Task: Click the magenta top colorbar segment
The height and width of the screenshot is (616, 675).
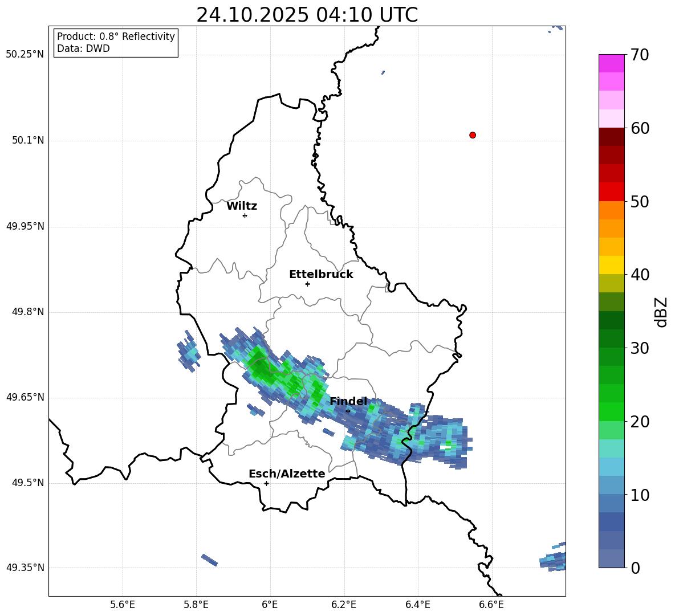Action: tap(611, 63)
